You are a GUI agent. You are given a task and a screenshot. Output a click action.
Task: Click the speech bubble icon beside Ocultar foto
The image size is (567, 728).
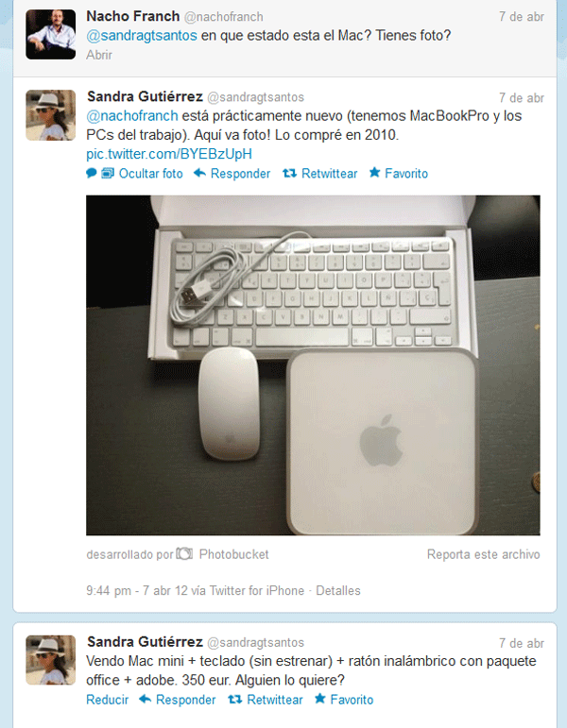coord(92,174)
